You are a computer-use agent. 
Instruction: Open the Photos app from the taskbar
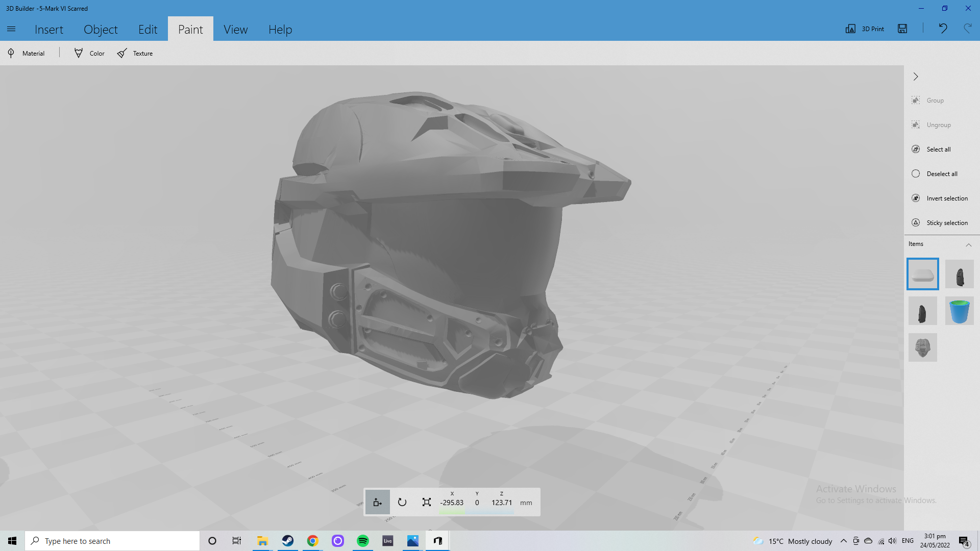coord(412,541)
